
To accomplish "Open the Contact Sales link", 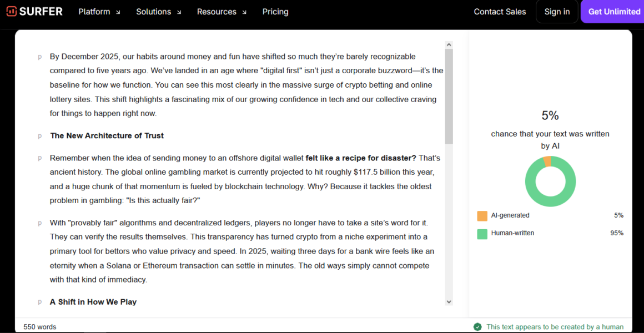I will click(x=500, y=12).
